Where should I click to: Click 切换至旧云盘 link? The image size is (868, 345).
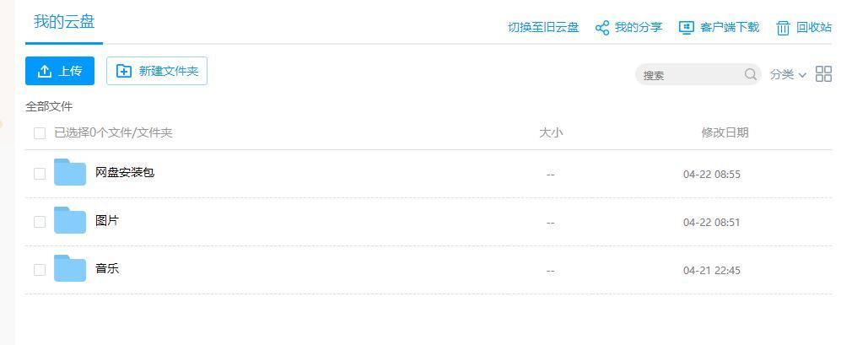[x=543, y=28]
